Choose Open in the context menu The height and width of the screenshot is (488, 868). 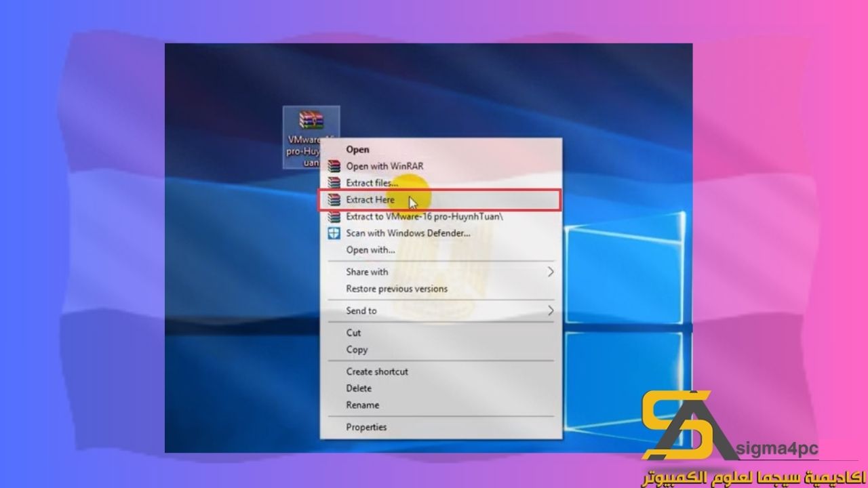pyautogui.click(x=357, y=149)
